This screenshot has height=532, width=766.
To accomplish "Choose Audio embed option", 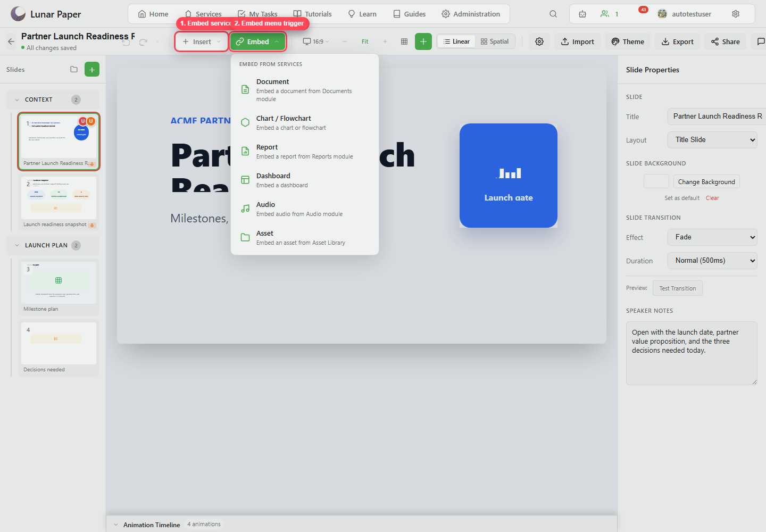I will pyautogui.click(x=305, y=209).
